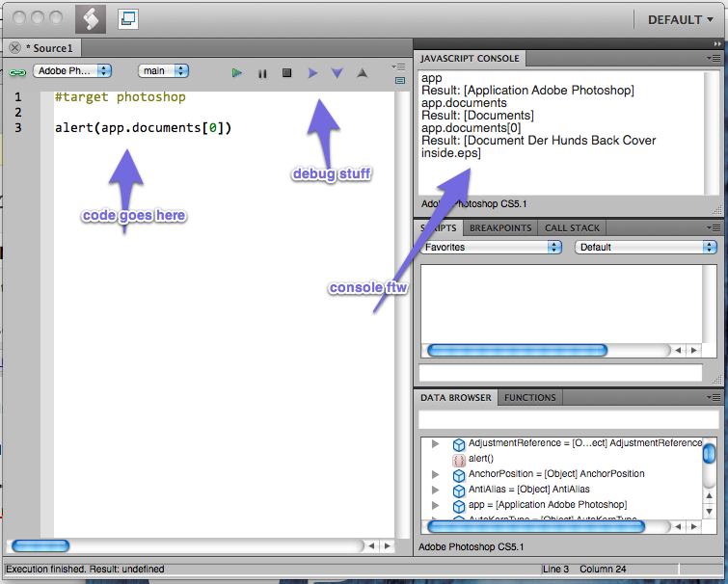728x584 pixels.
Task: Expand the app tree item
Action: 435,505
